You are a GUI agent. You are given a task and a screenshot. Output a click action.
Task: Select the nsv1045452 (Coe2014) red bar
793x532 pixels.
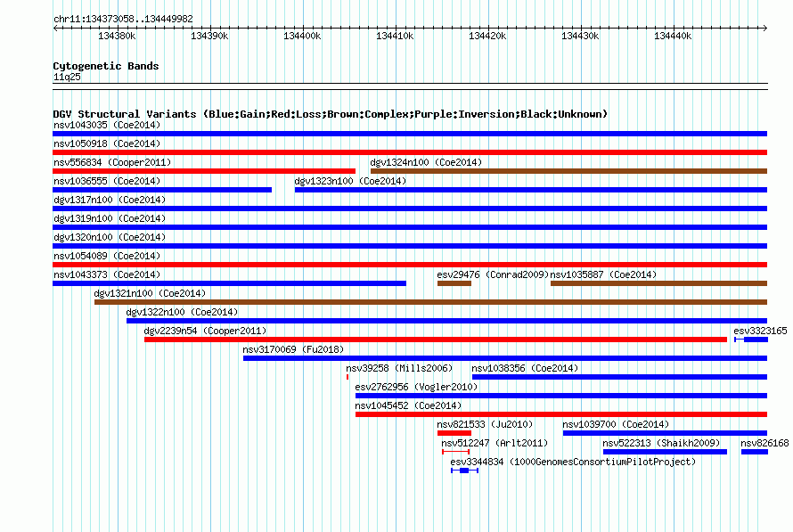point(561,414)
